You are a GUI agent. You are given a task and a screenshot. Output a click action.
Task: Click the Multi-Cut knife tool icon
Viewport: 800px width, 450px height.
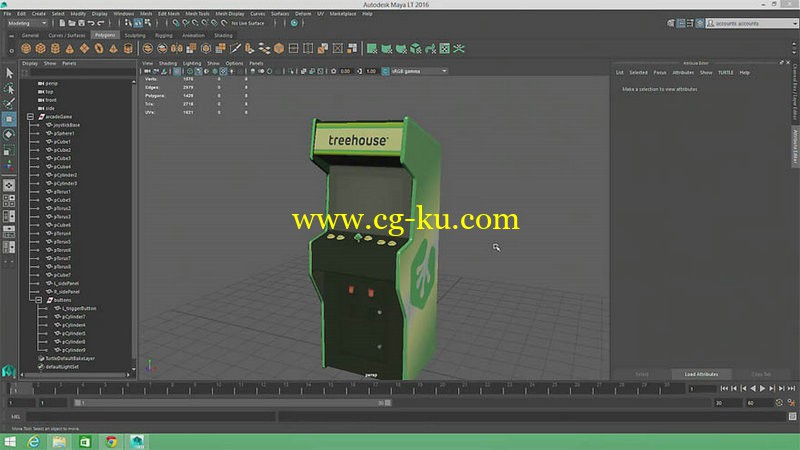[235, 48]
